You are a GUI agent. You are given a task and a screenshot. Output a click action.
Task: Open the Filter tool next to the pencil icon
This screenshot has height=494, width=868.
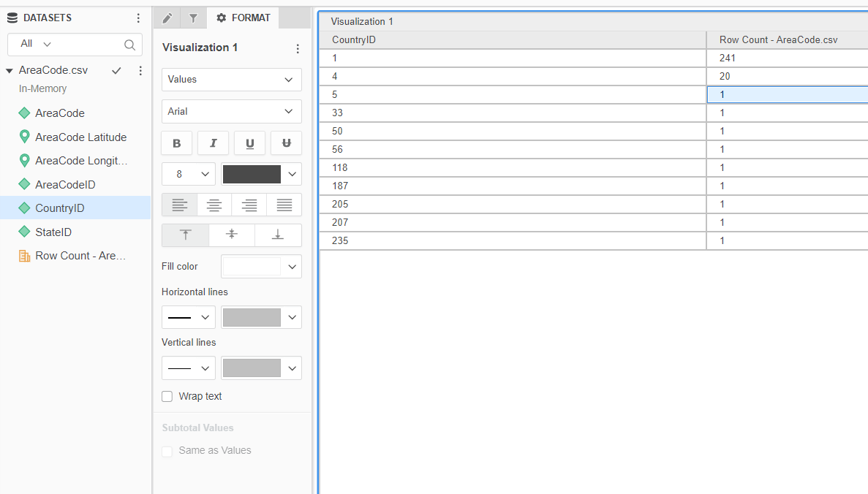click(x=192, y=18)
